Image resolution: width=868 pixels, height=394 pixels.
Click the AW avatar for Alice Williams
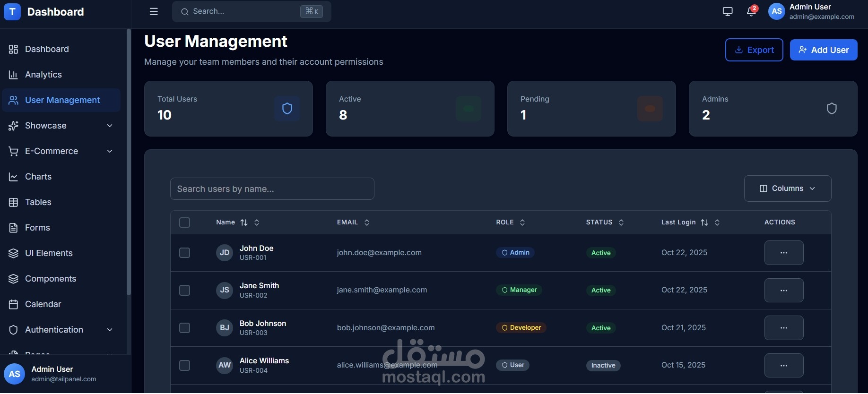tap(225, 365)
